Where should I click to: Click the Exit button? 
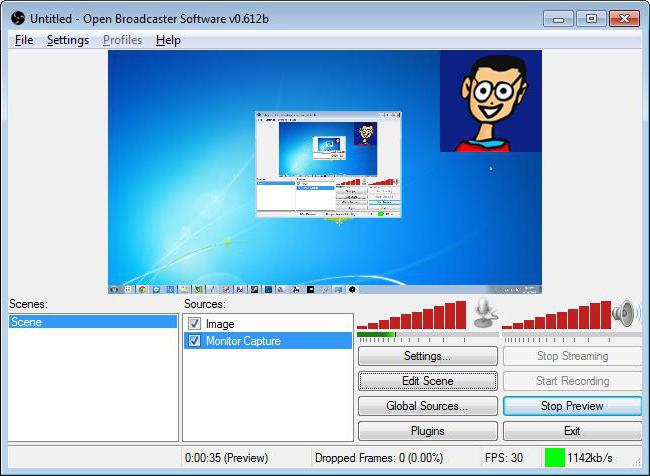(x=572, y=431)
